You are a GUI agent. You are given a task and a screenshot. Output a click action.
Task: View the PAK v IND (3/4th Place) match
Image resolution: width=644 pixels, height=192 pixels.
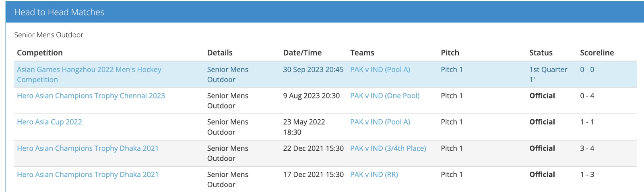click(388, 149)
